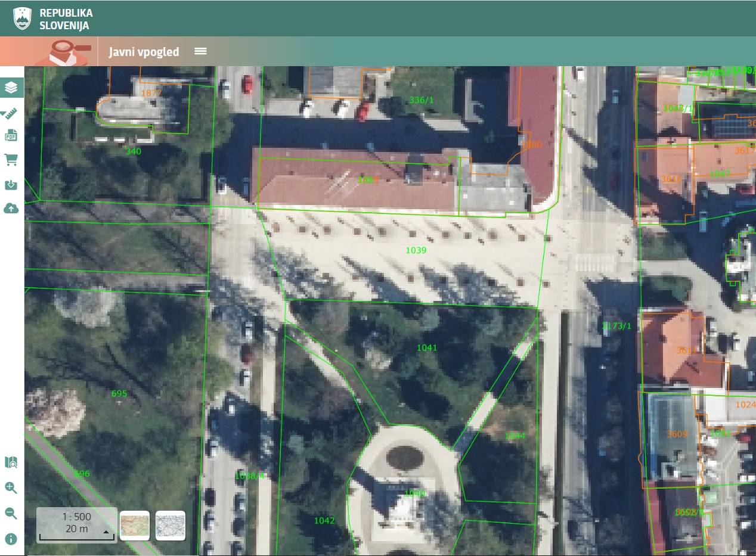Open the map layers panel
The height and width of the screenshot is (556, 756).
click(11, 88)
